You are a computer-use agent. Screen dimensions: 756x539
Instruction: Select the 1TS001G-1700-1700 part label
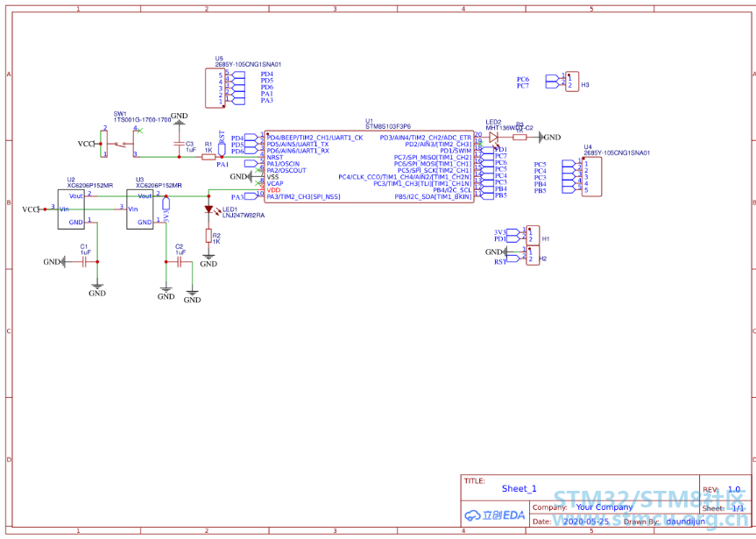pos(142,119)
